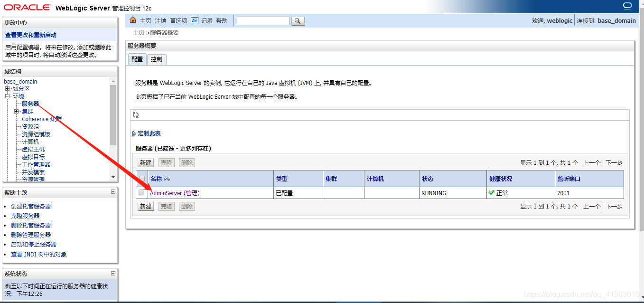
Task: Open help topic 删除托管服务器
Action: tap(31, 226)
